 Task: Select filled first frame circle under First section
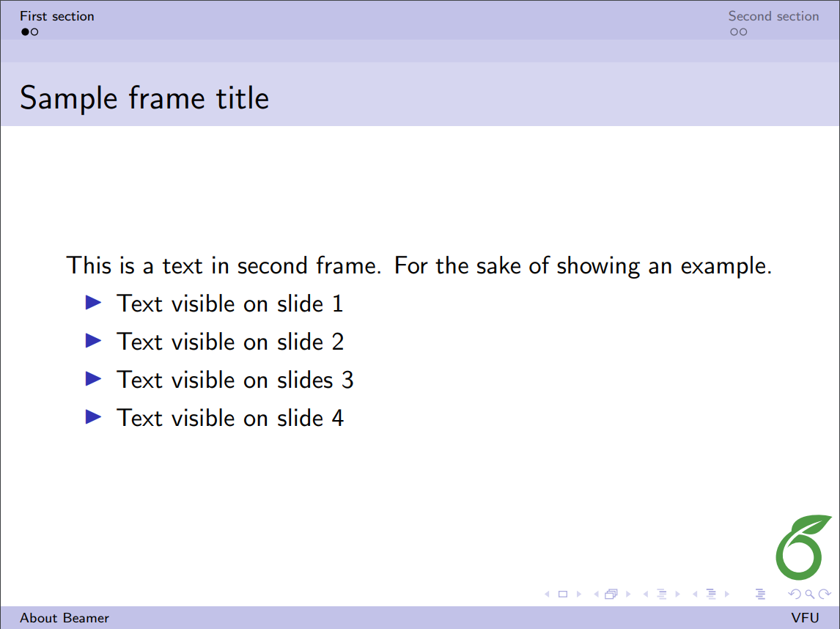[x=25, y=32]
